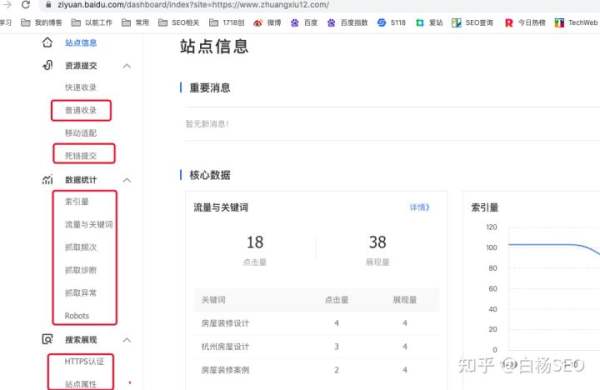
Task: Open the 今日热榜 bookmark
Action: [525, 23]
